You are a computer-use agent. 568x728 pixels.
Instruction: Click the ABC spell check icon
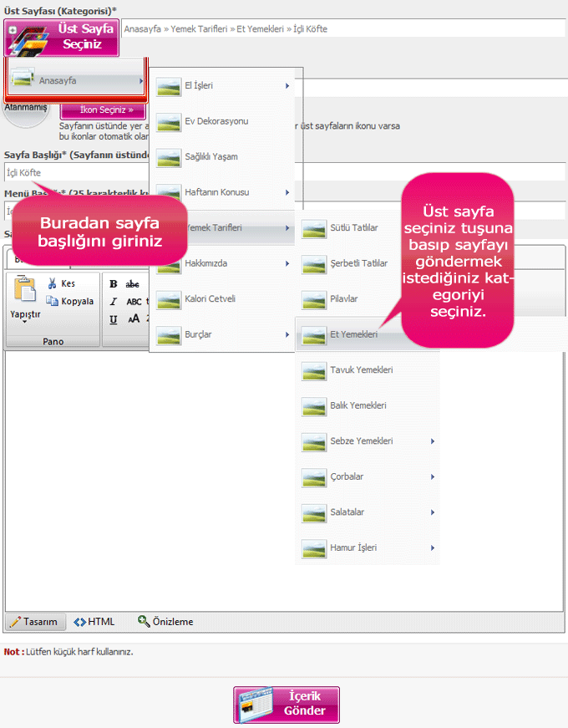click(134, 302)
